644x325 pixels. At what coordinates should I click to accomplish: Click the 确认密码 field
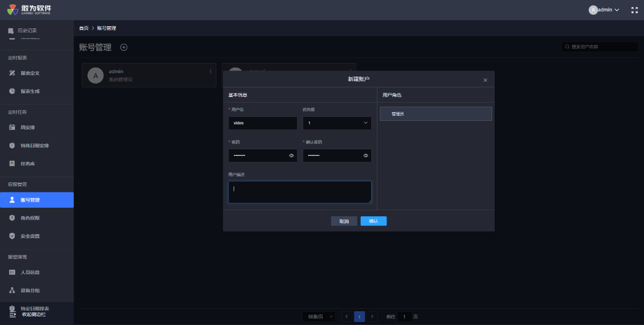point(337,155)
